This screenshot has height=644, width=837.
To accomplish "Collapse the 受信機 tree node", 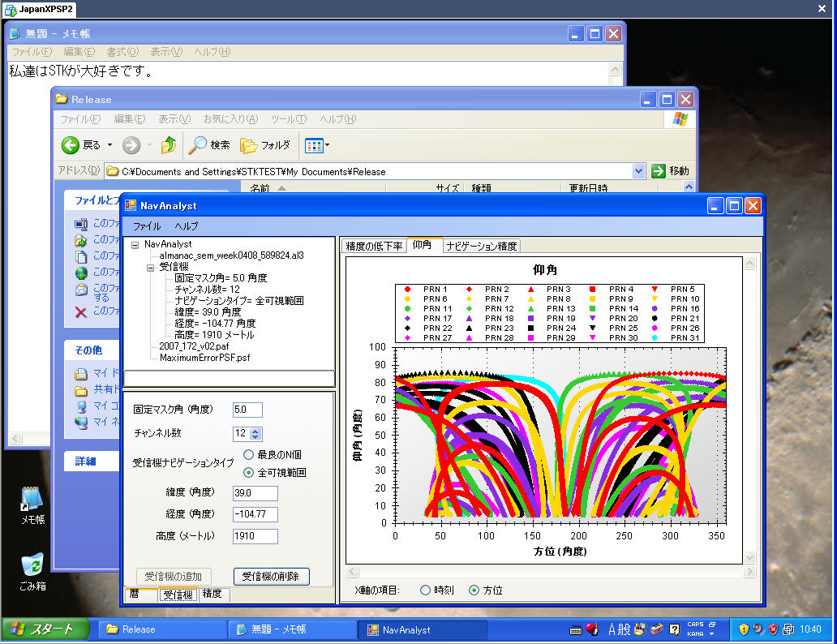I will pos(151,267).
